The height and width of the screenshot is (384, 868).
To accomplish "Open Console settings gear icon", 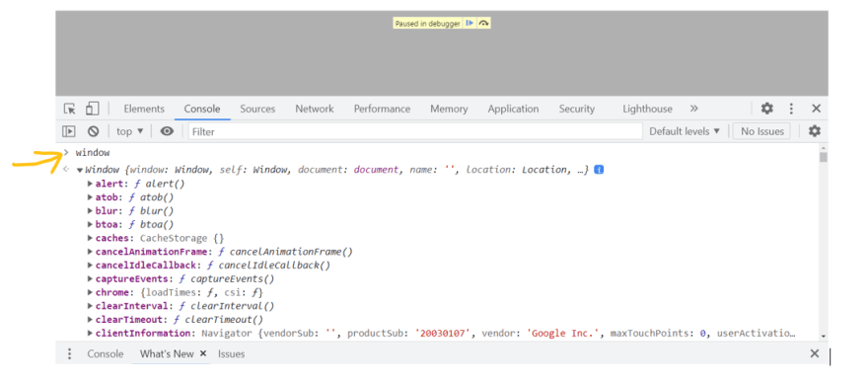I will click(x=814, y=131).
